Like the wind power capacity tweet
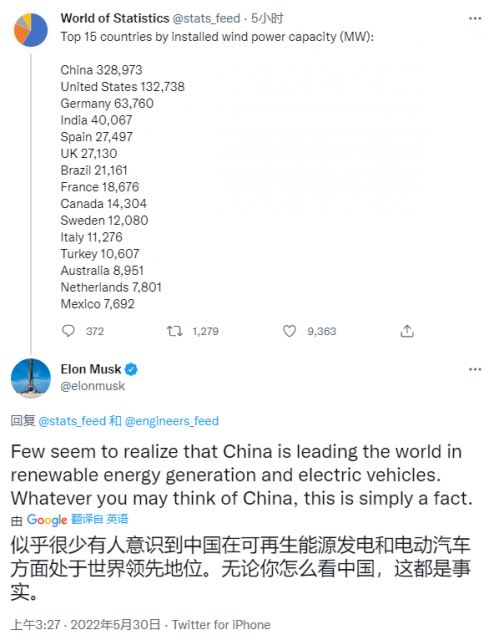 click(289, 331)
